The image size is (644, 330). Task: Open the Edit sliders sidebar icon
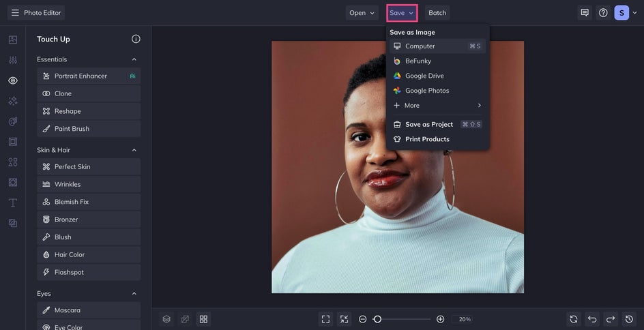point(13,60)
